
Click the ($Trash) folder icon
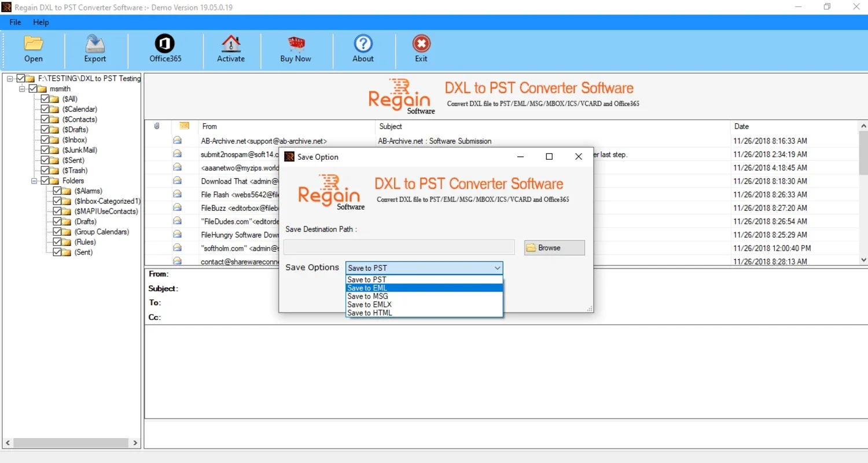click(55, 171)
